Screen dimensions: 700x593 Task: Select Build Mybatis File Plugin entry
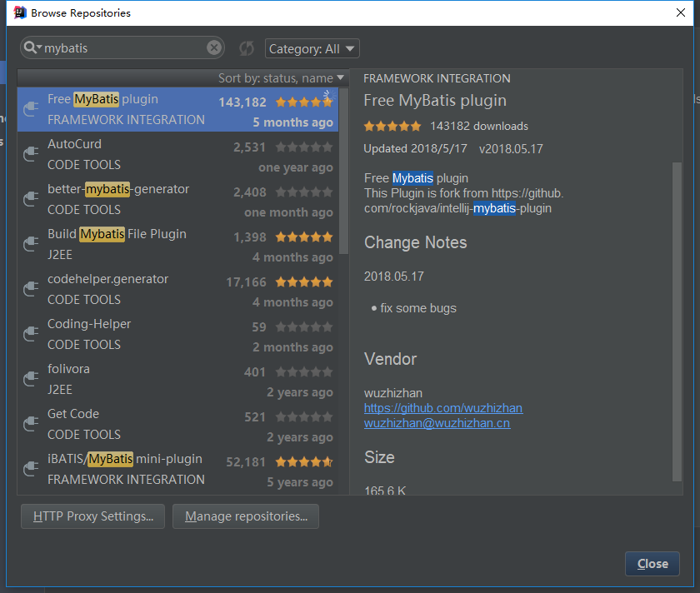tap(177, 244)
